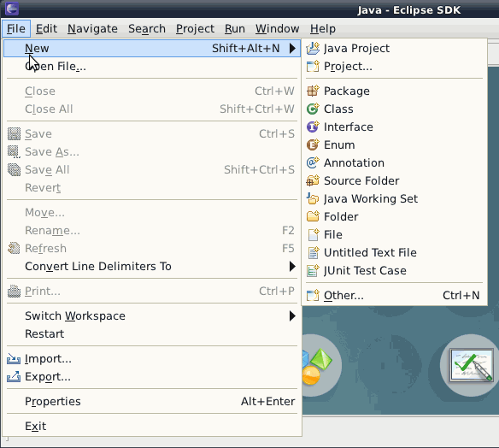
Task: Click the Java Project icon in New submenu
Action: pos(313,49)
